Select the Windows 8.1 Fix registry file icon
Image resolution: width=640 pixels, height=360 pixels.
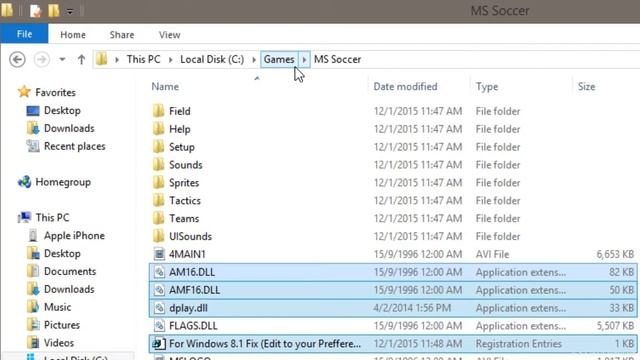[159, 344]
